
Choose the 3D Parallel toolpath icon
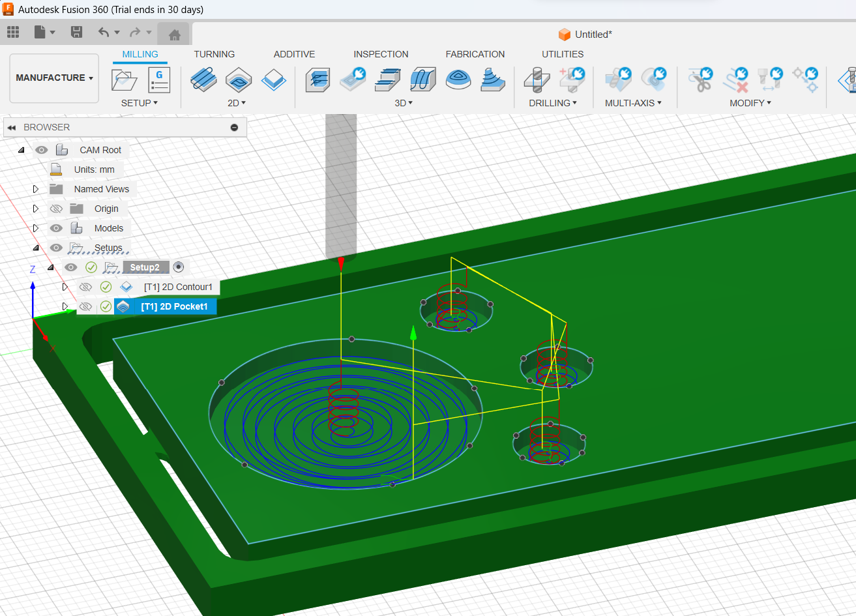[x=423, y=80]
